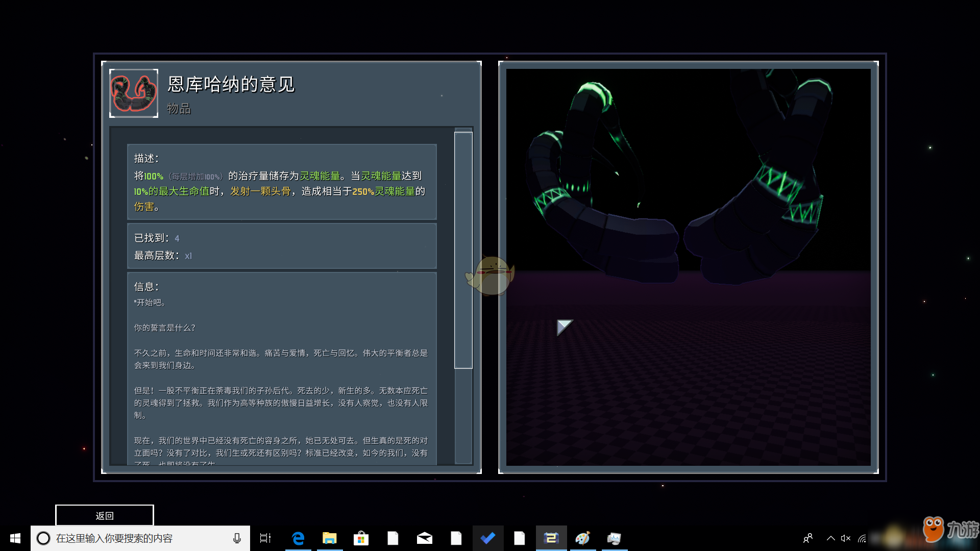
Task: Switch to Risk of Rain 2 taskbar icon
Action: click(551, 538)
